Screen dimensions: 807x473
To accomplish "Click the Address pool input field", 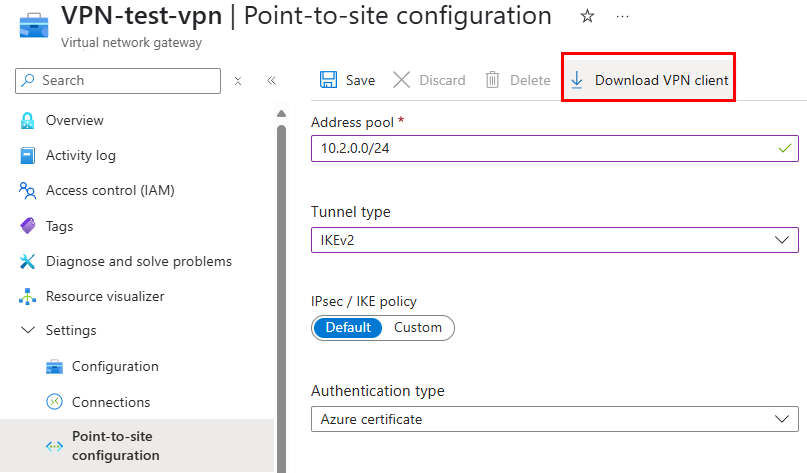I will pos(555,148).
